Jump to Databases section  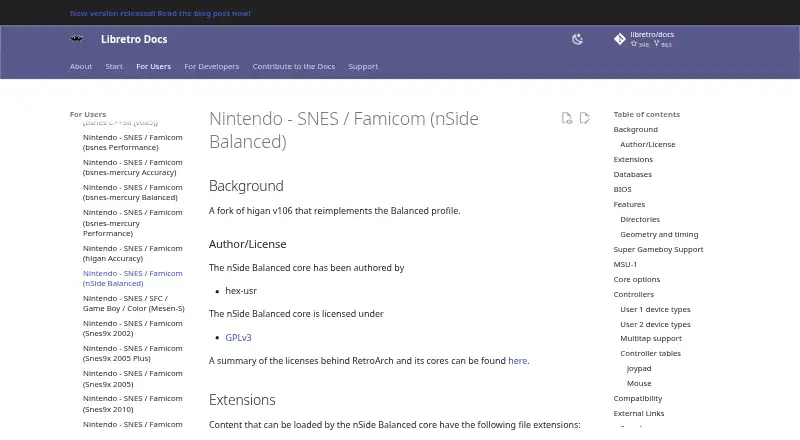pos(633,175)
